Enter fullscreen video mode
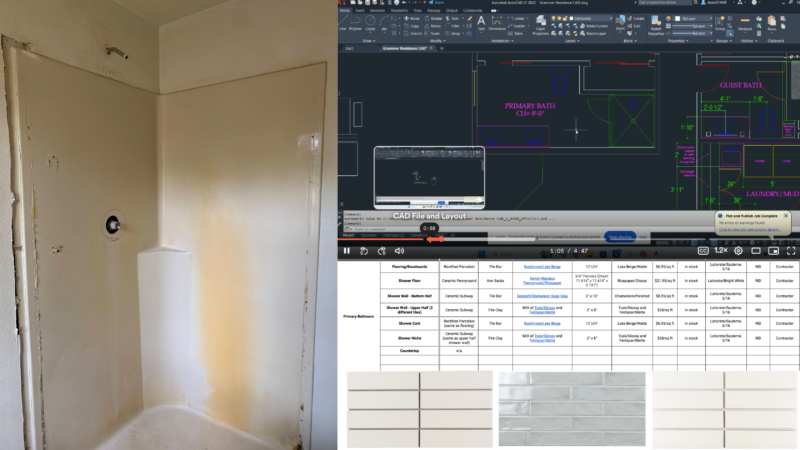The height and width of the screenshot is (450, 800). [x=791, y=251]
